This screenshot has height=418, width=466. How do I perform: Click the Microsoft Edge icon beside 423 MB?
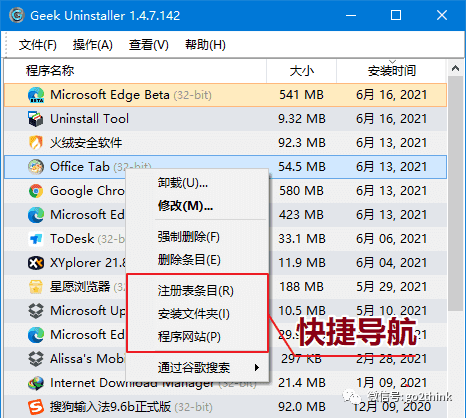[36, 215]
